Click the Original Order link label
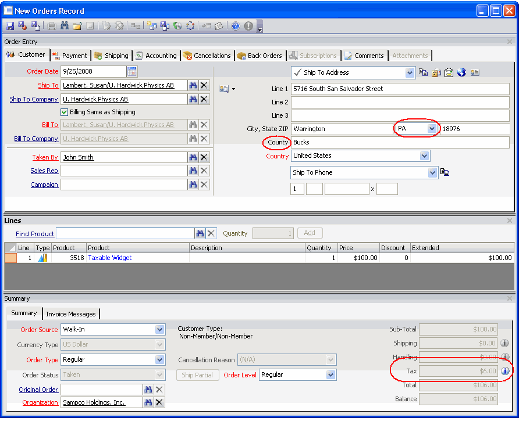The height and width of the screenshot is (426, 528). tap(39, 390)
